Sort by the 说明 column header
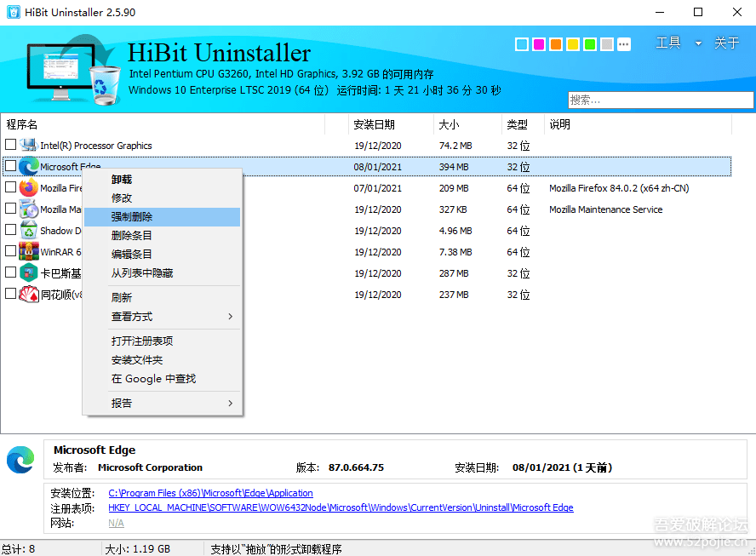 point(638,124)
